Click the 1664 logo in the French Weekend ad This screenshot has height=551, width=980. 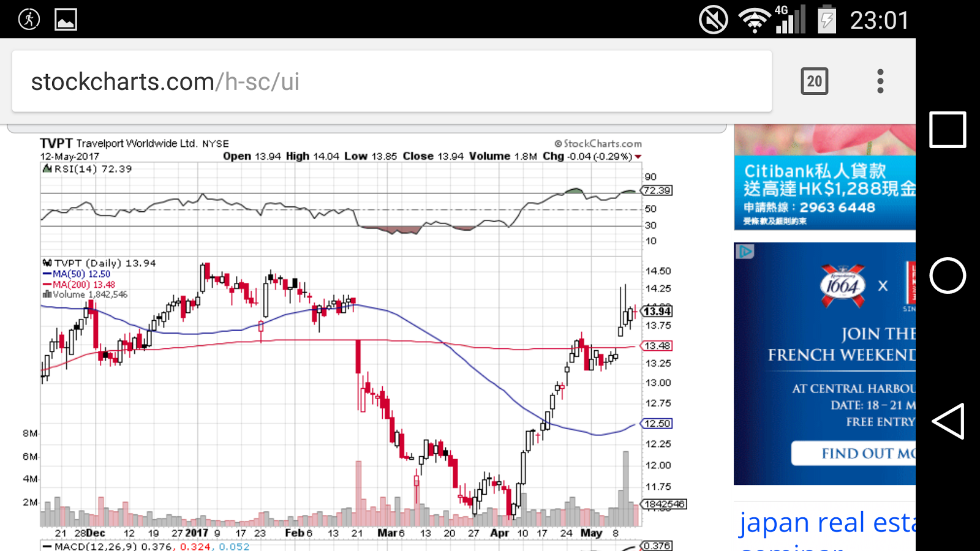[843, 285]
